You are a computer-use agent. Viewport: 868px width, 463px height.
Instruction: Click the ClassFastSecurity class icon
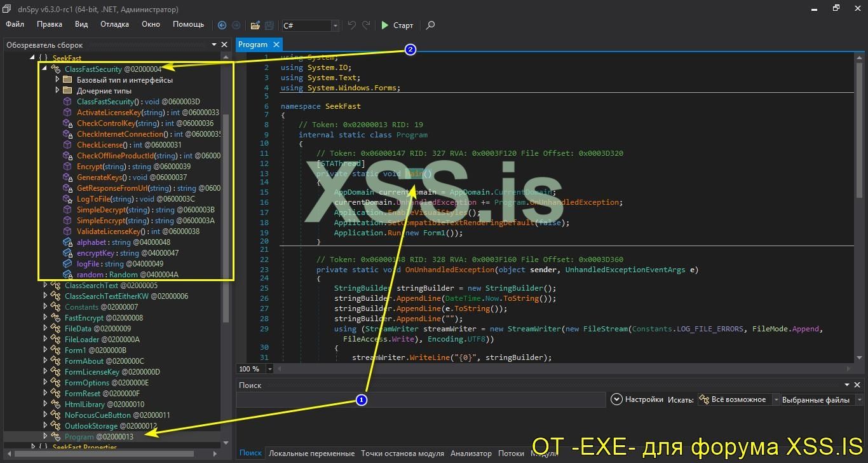(x=56, y=69)
